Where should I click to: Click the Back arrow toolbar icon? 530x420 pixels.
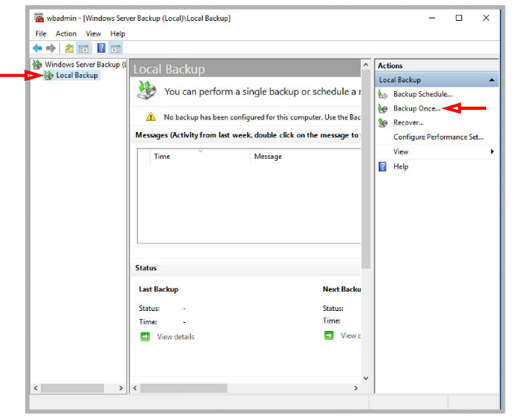[37, 48]
